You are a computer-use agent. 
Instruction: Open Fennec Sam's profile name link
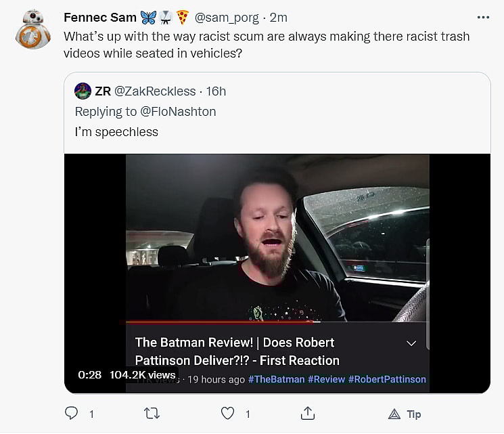pos(100,17)
